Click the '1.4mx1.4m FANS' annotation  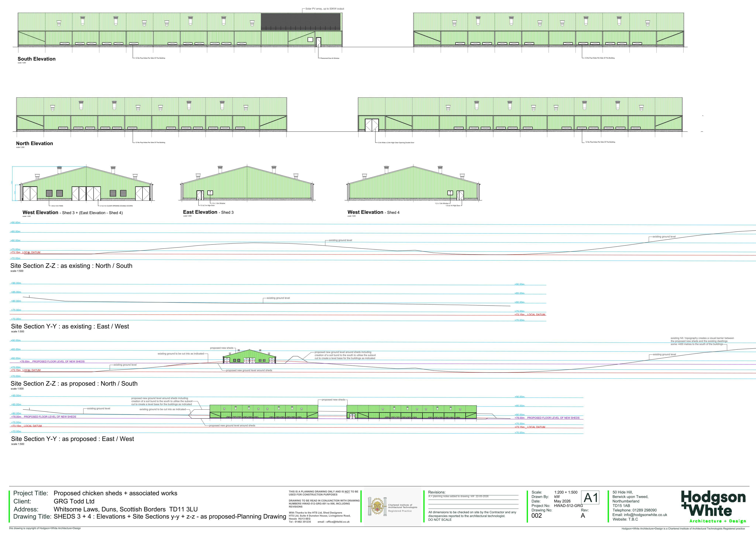pyautogui.click(x=57, y=206)
